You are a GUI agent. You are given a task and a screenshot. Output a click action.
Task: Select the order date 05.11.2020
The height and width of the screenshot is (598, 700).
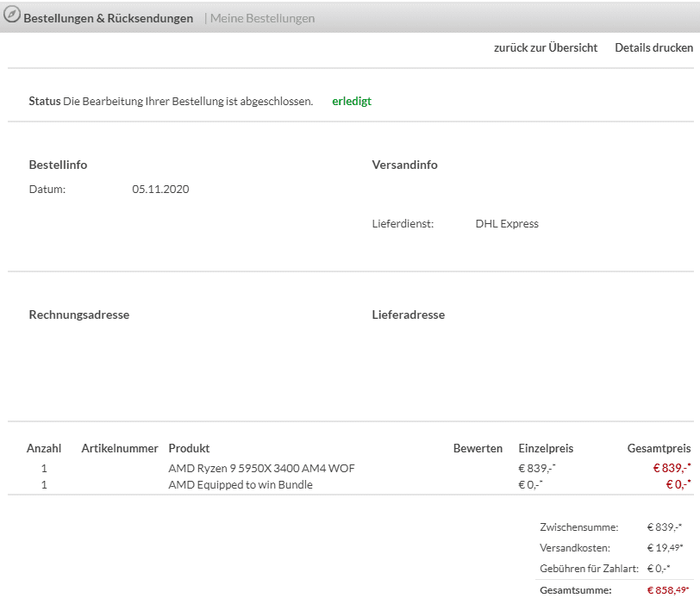160,190
